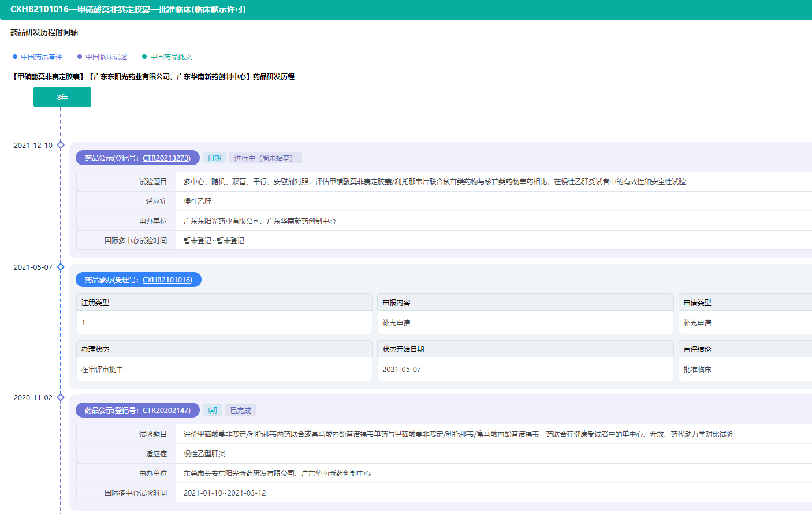Click the 2020-11-02 timeline diamond marker

point(61,397)
